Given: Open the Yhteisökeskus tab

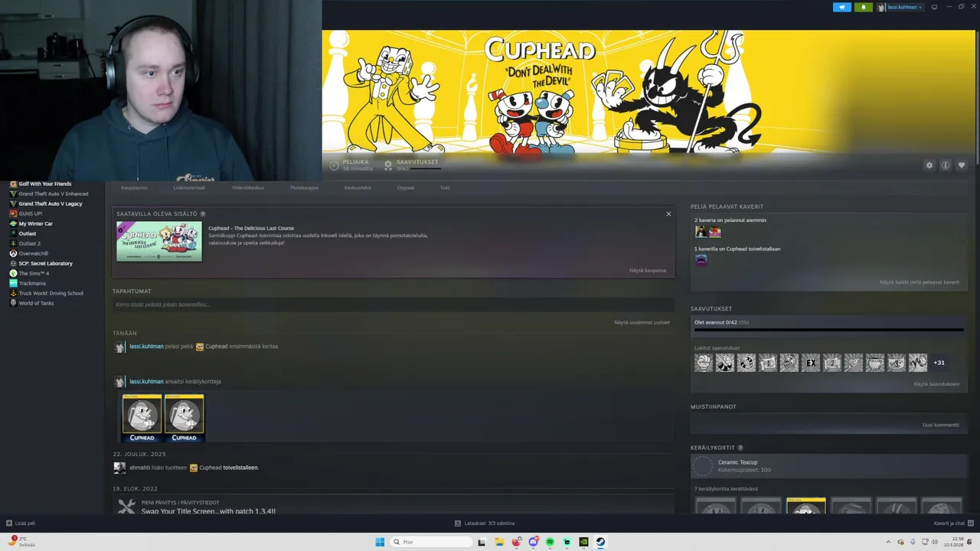Looking at the screenshot, I should tap(248, 187).
